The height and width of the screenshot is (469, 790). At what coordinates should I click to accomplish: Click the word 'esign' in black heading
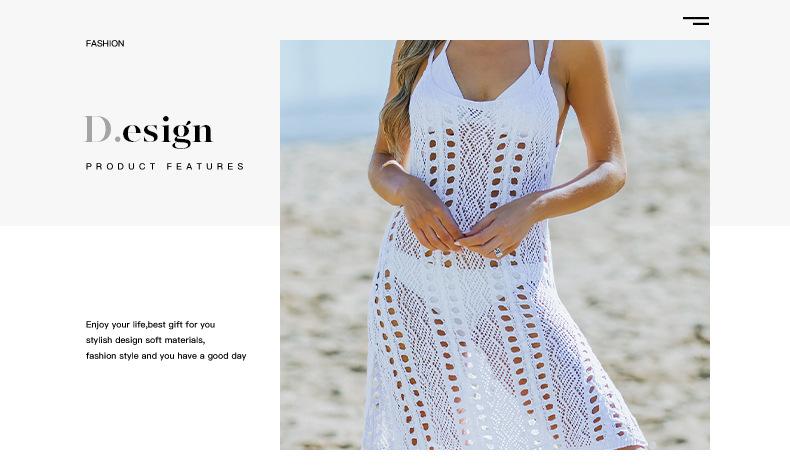coord(168,132)
